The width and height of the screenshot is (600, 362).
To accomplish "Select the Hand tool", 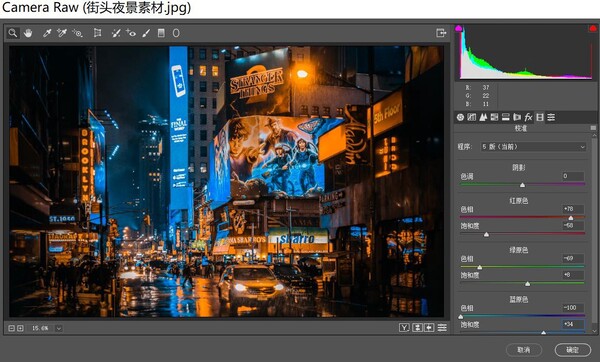I will [x=28, y=33].
